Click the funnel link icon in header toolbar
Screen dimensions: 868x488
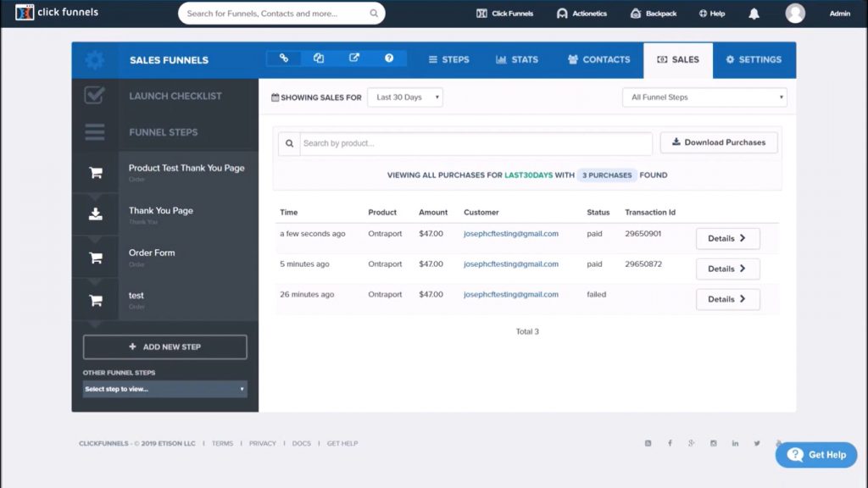[x=284, y=58]
